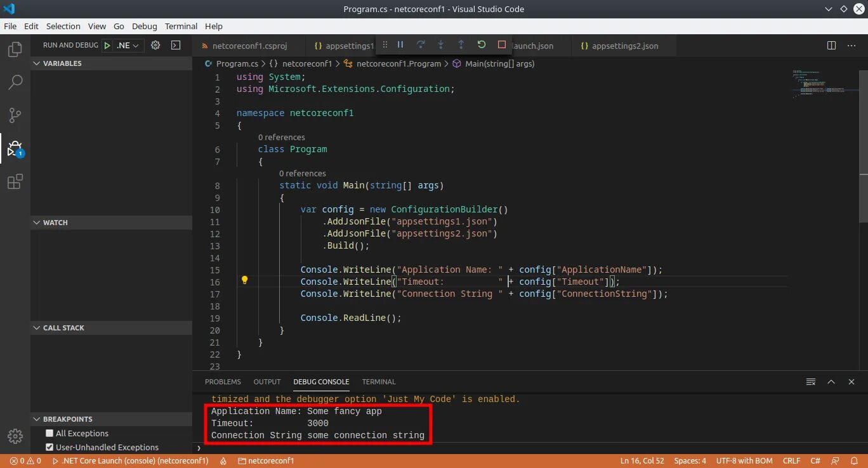Open the View menu
868x468 pixels.
click(97, 26)
